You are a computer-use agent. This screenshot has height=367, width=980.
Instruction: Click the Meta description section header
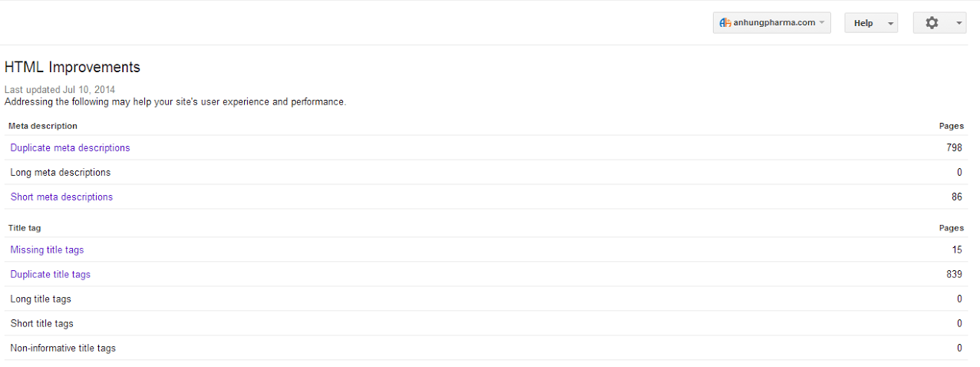[43, 126]
